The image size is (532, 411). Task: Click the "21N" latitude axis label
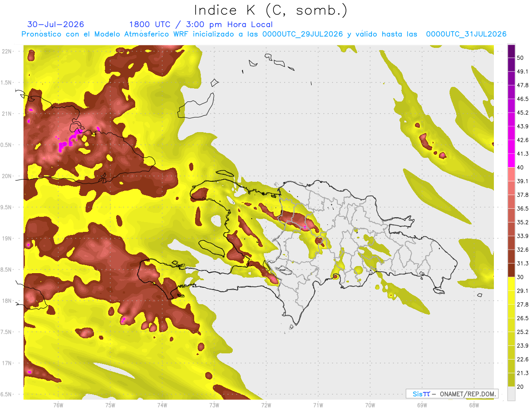pyautogui.click(x=7, y=114)
